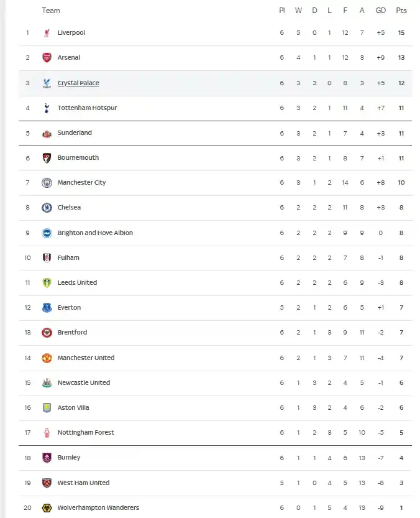The image size is (420, 518).
Task: Open the Manchester United team page
Action: [86, 358]
